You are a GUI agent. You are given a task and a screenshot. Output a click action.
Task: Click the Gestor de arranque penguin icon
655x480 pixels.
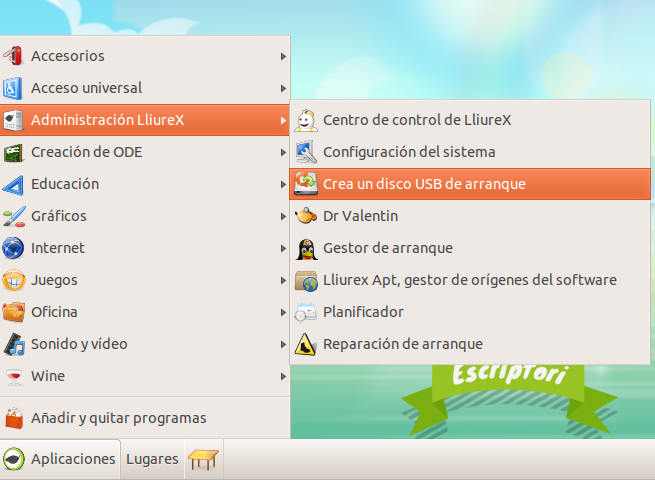(x=306, y=248)
